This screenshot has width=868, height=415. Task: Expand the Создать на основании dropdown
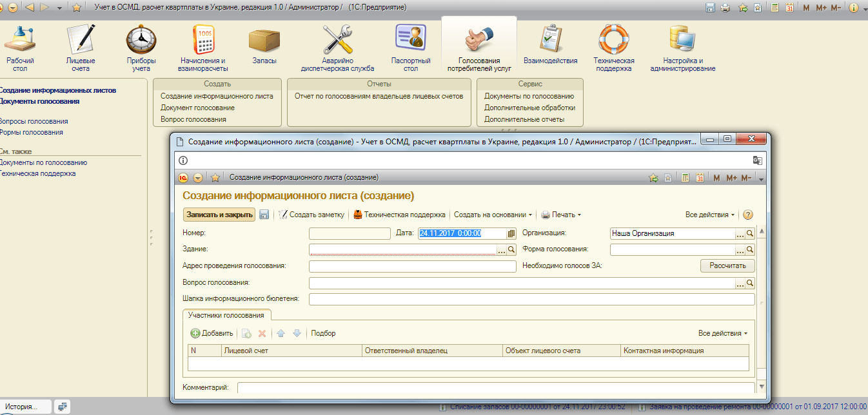[x=493, y=215]
